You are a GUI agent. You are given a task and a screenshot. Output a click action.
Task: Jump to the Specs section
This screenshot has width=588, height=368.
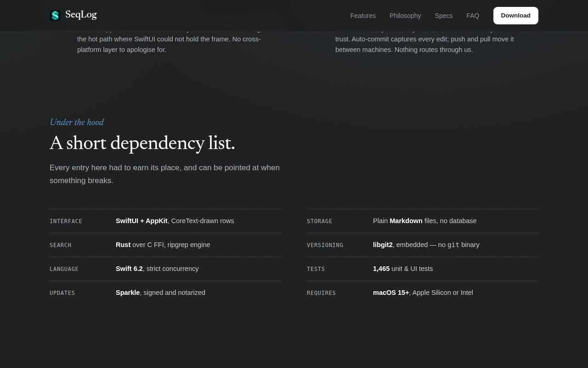(444, 16)
